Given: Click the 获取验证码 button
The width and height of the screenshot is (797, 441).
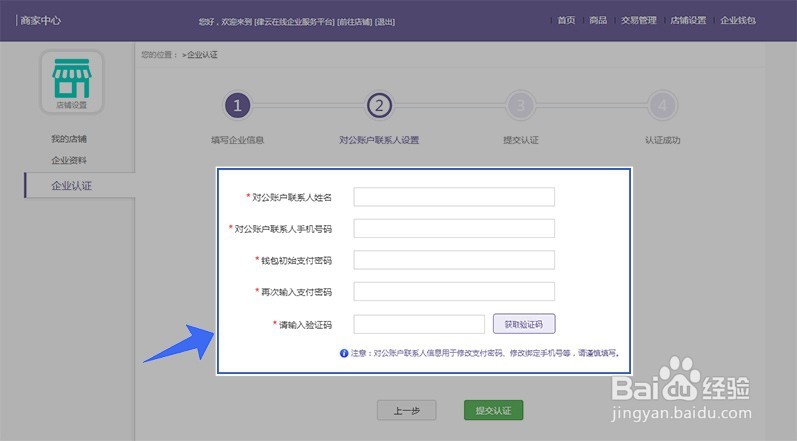Looking at the screenshot, I should (524, 324).
